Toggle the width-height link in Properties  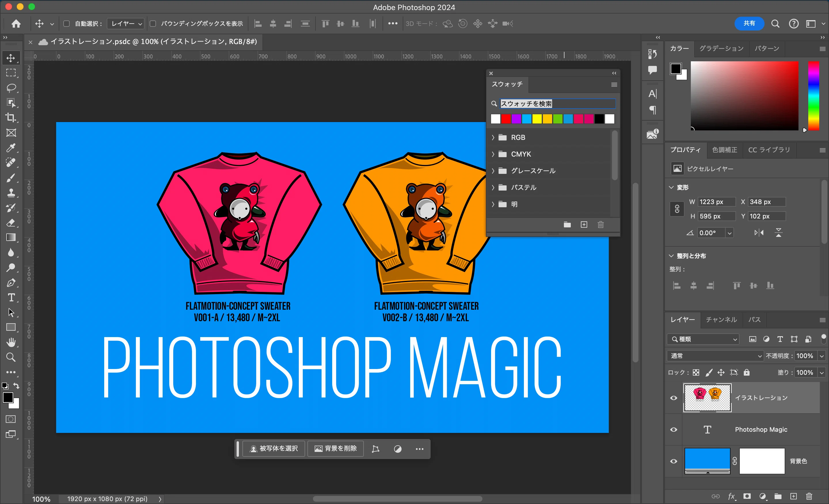[x=677, y=209]
